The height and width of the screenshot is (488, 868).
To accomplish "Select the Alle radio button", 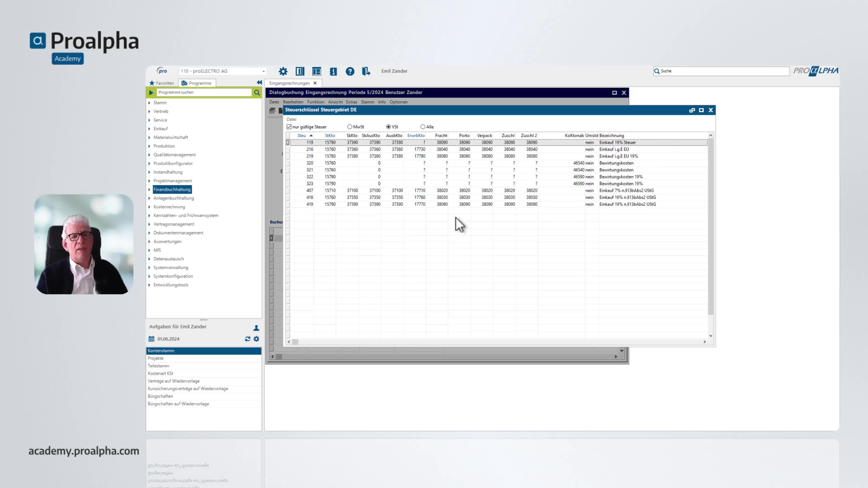I will [x=422, y=127].
